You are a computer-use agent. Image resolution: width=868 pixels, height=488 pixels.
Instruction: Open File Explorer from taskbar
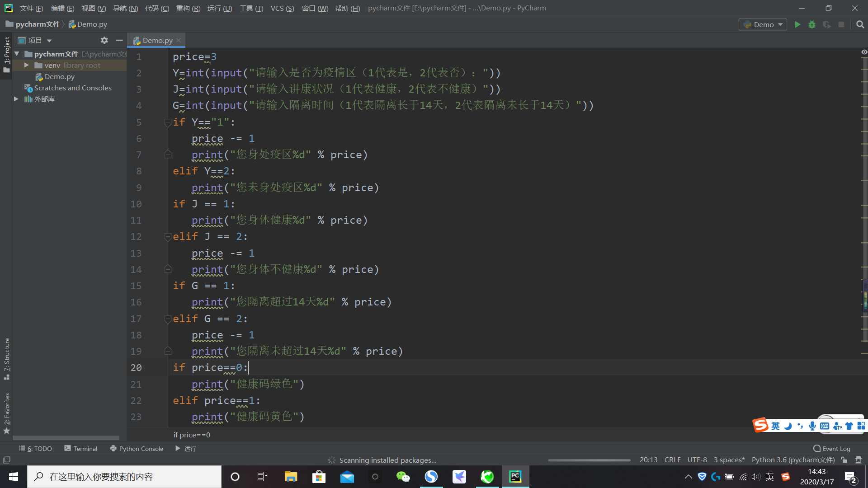point(291,477)
